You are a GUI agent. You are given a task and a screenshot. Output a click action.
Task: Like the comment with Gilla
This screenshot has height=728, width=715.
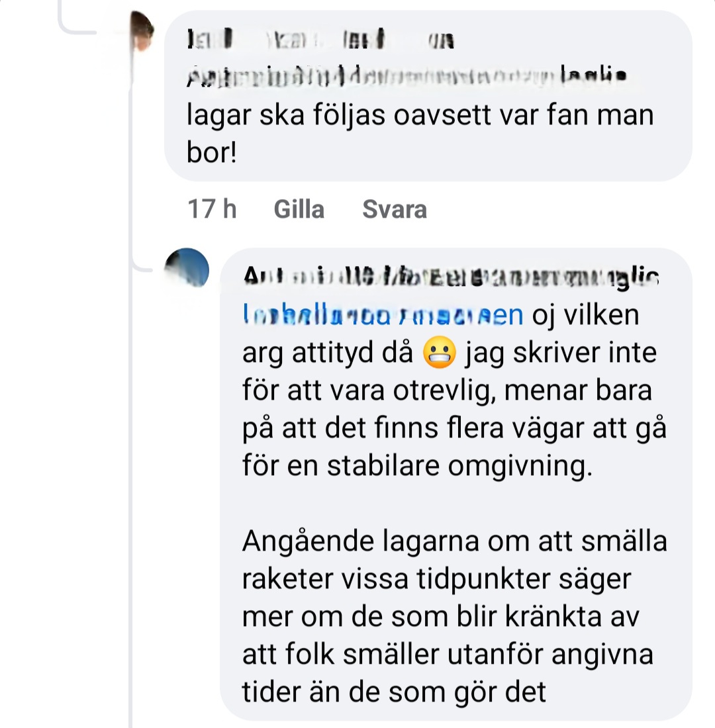[x=299, y=209]
